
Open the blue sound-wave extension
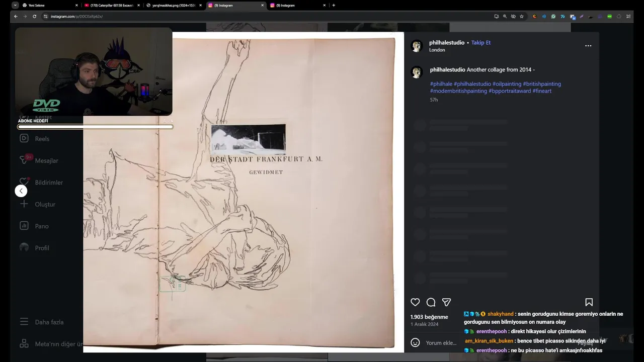click(x=544, y=16)
